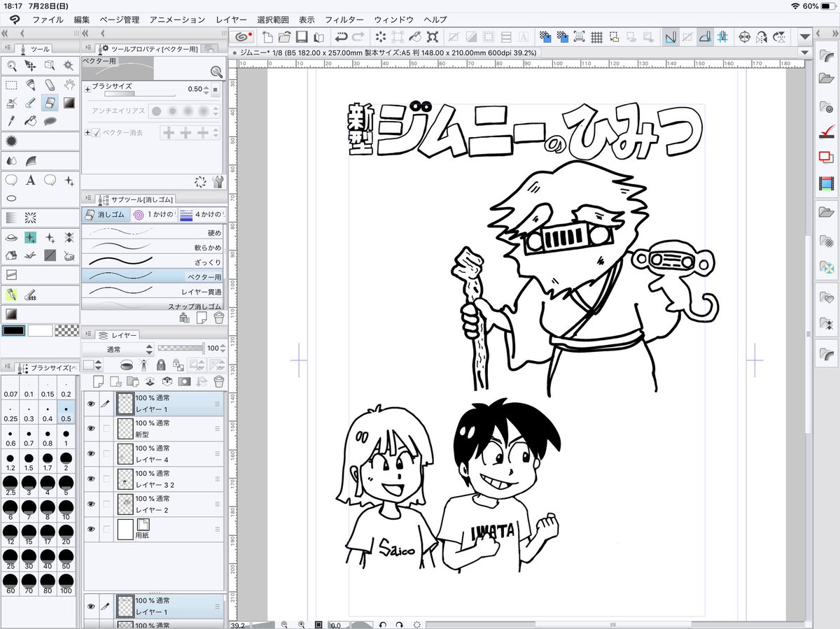Toggle the lock layer padlock icon

click(161, 365)
